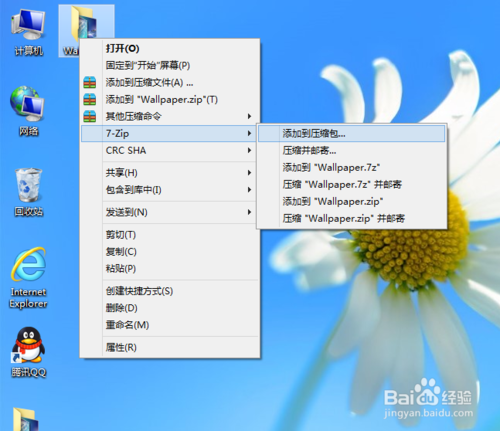500x431 pixels.
Task: Click WinRAR icon beside 添加到 "Wallpaper.zip"(T)
Action: 90,99
